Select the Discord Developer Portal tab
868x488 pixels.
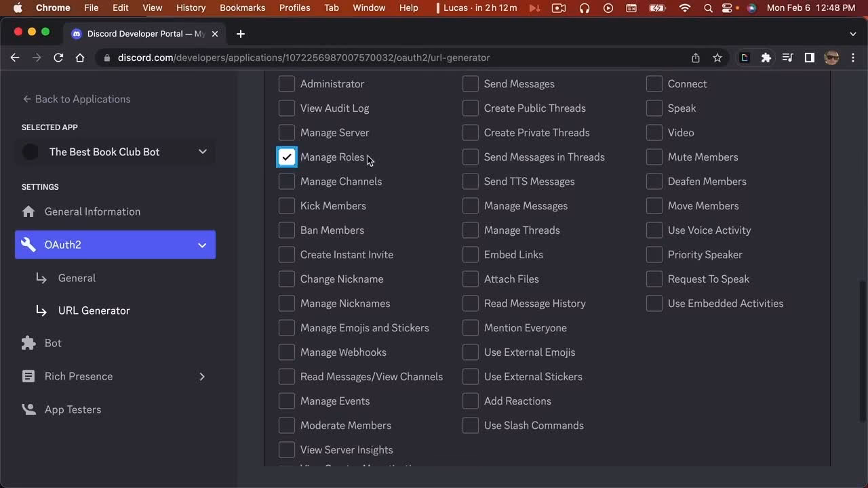pos(145,34)
